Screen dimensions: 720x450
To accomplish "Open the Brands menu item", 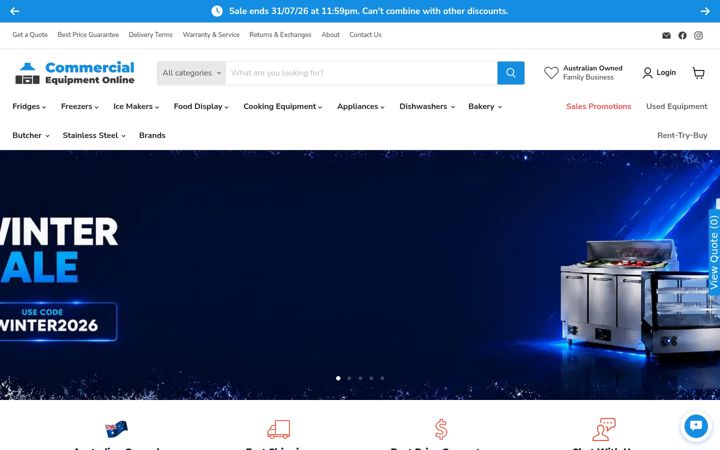I will coord(152,135).
